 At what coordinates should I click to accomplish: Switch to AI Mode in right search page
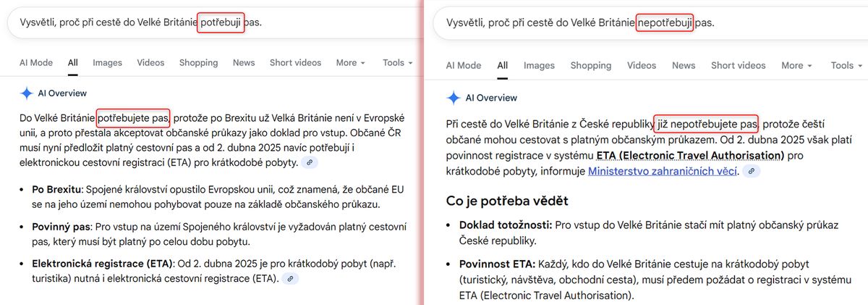coord(463,65)
